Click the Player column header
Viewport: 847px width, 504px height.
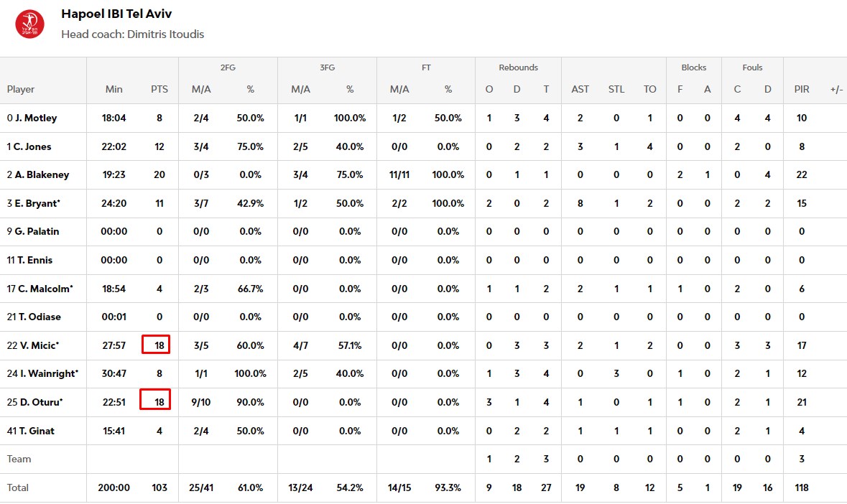pyautogui.click(x=21, y=89)
